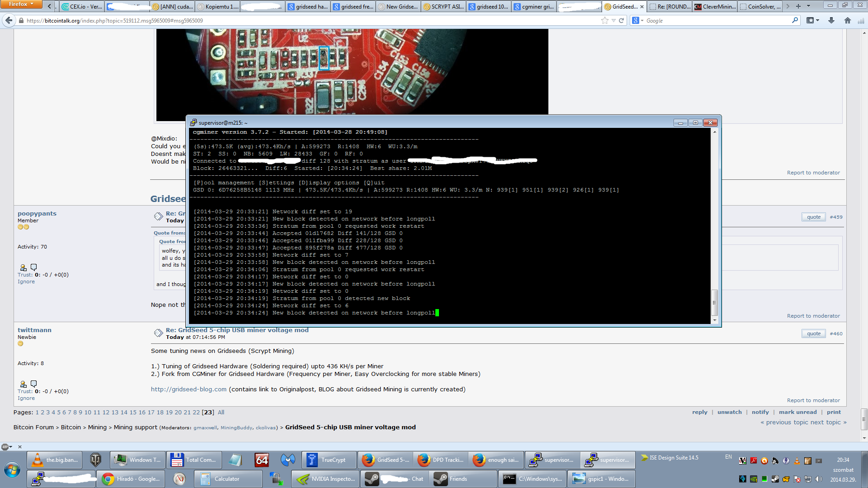Open the bookmarks menu icon in toolbar
868x488 pixels.
812,20
